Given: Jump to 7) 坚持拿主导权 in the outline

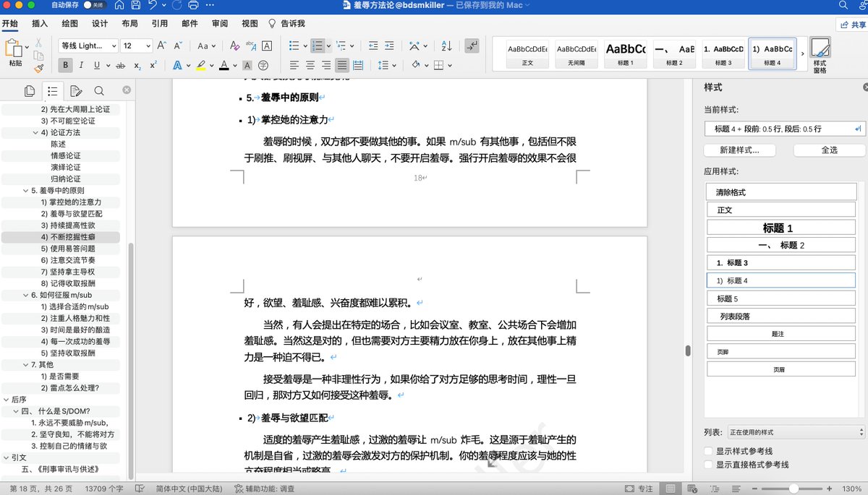Looking at the screenshot, I should pyautogui.click(x=67, y=272).
